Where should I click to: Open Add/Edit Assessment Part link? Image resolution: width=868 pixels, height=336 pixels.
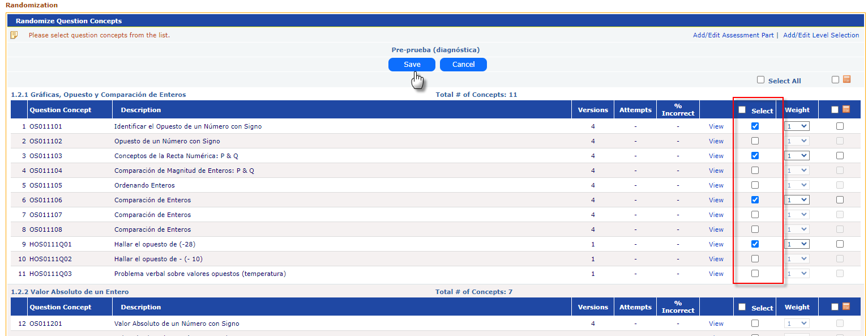733,35
